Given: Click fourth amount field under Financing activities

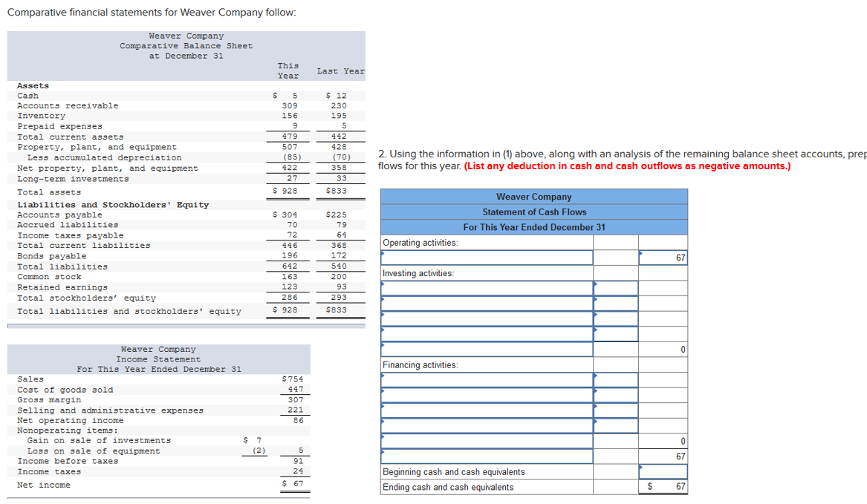Looking at the screenshot, I should [x=615, y=425].
